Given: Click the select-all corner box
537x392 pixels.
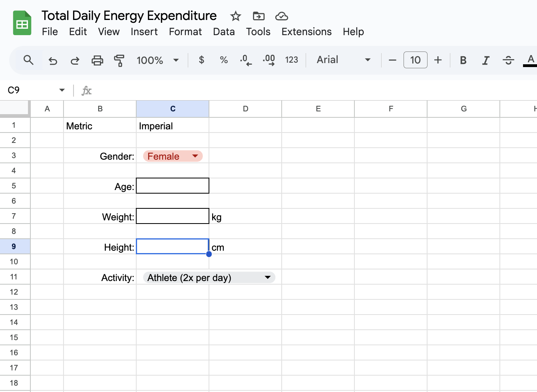Looking at the screenshot, I should click(15, 108).
